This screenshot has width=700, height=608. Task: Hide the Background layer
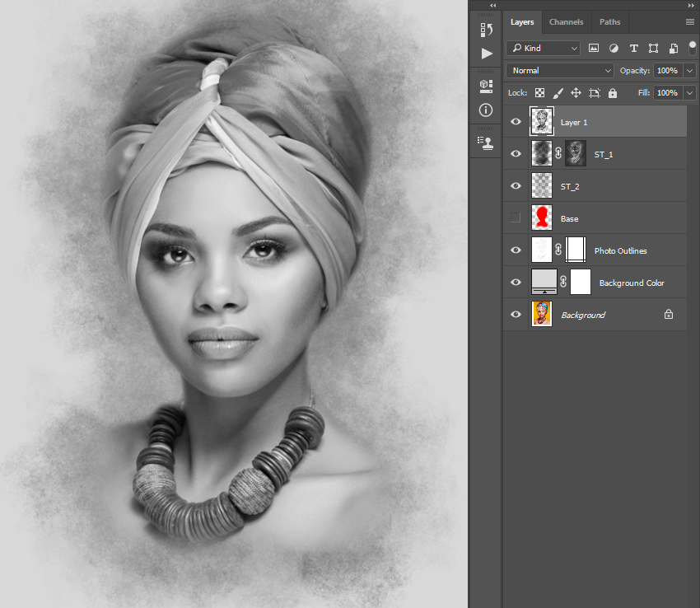tap(516, 315)
